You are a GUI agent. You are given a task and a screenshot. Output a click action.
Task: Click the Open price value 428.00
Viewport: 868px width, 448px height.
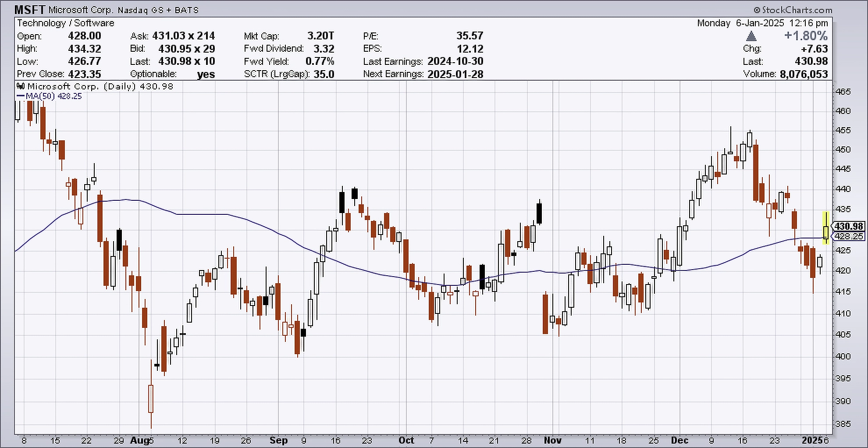tap(85, 36)
